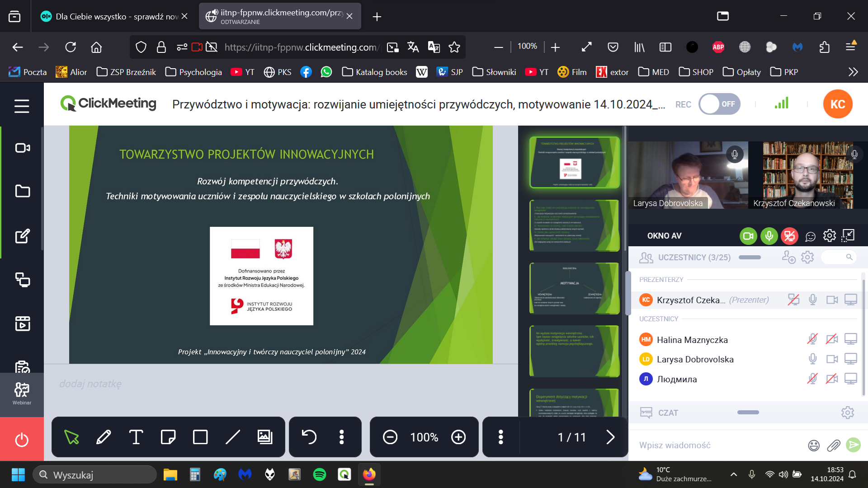Toggle the REC recording switch
The width and height of the screenshot is (868, 488).
pyautogui.click(x=719, y=104)
